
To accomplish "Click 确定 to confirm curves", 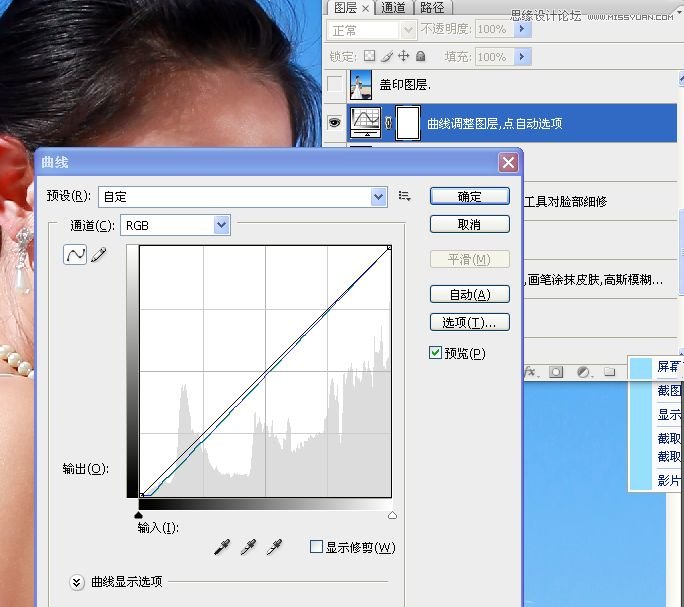I will pos(469,196).
